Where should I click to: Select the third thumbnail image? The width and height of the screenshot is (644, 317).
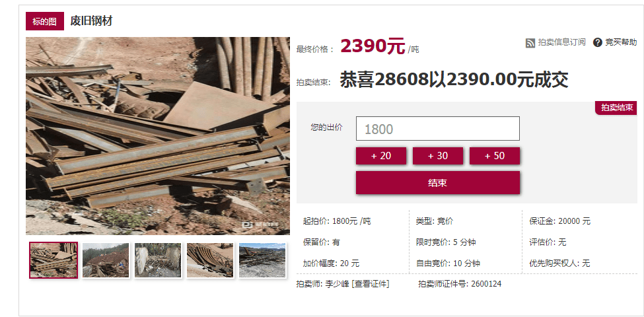click(158, 260)
